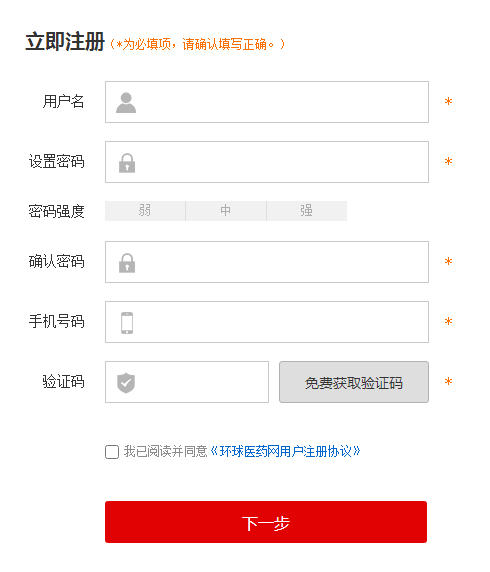The height and width of the screenshot is (572, 490).
Task: Focus the 验证码 input field
Action: [187, 382]
